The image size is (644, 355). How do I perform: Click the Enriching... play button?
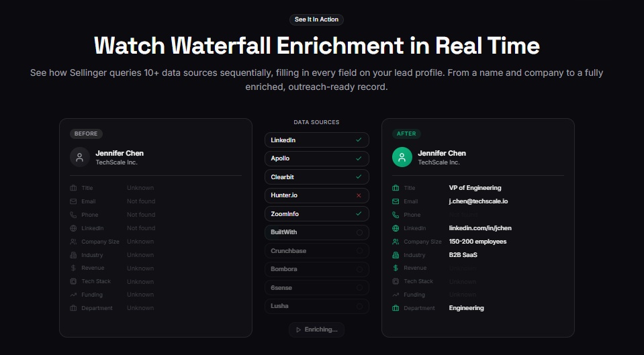(316, 329)
